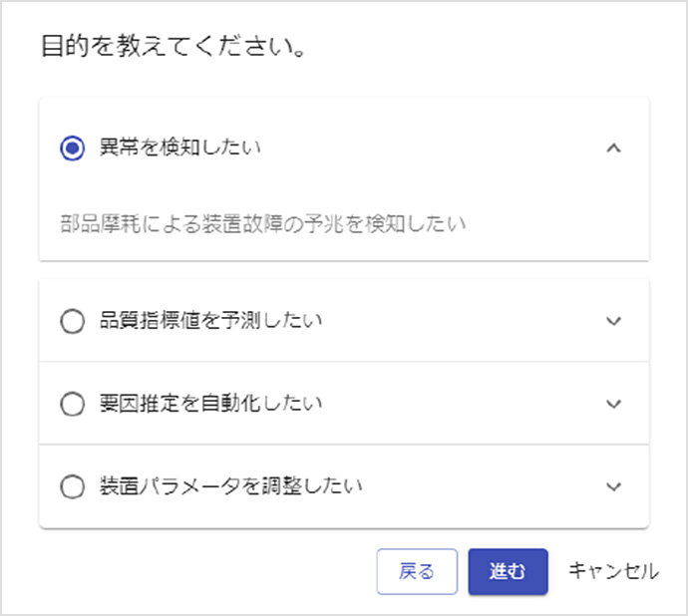The image size is (688, 616).
Task: Pick the 要因推定を自動化したい radio button
Action: [73, 404]
